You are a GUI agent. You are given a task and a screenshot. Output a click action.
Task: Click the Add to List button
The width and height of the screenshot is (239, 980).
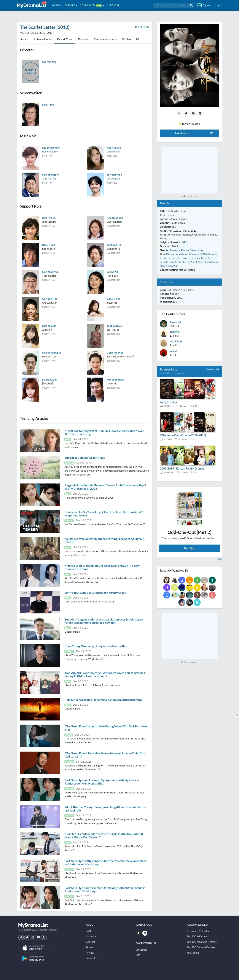(182, 133)
